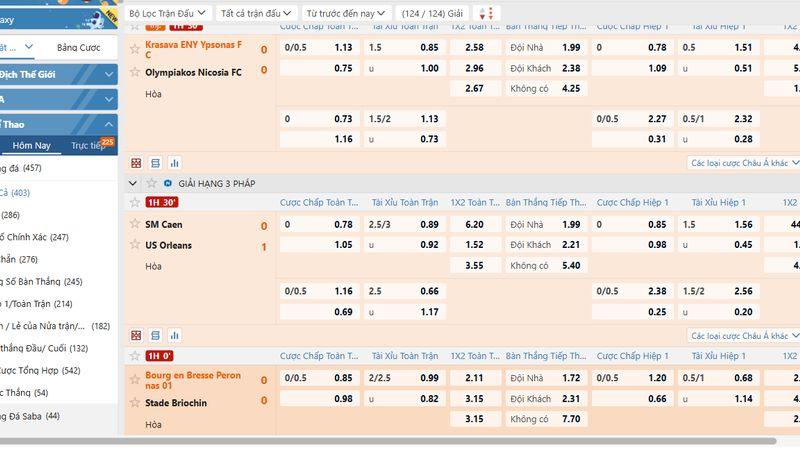The height and width of the screenshot is (450, 800).
Task: Expand the sidebar section below Dịch Thể Giới
Action: click(58, 99)
